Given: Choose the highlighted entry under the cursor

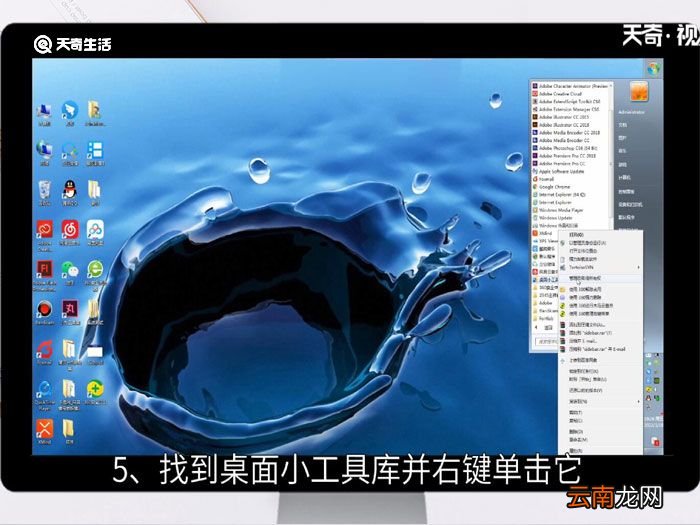Looking at the screenshot, I should [x=600, y=278].
